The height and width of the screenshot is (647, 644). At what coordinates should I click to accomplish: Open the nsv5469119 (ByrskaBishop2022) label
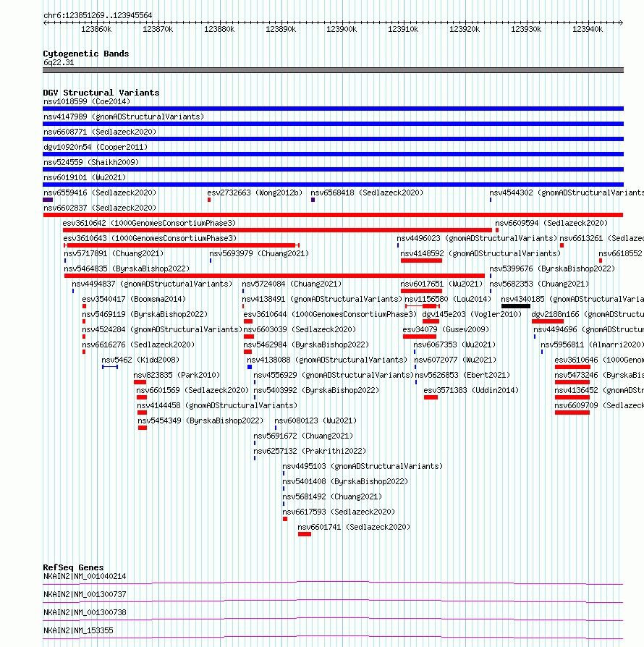pyautogui.click(x=145, y=314)
